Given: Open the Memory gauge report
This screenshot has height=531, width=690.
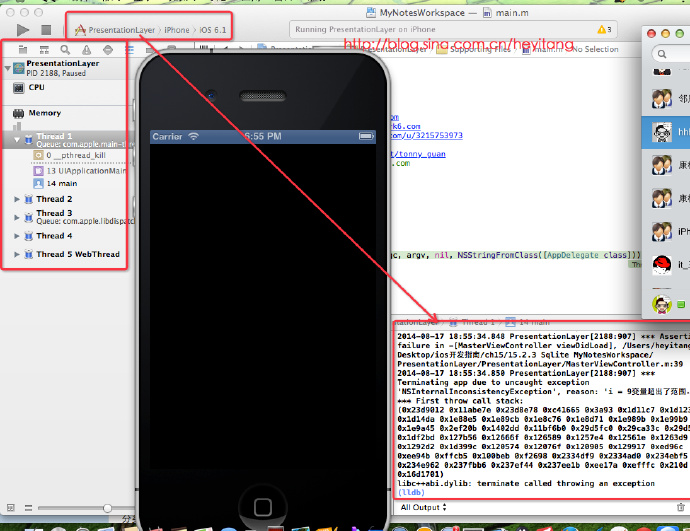Looking at the screenshot, I should pyautogui.click(x=65, y=113).
